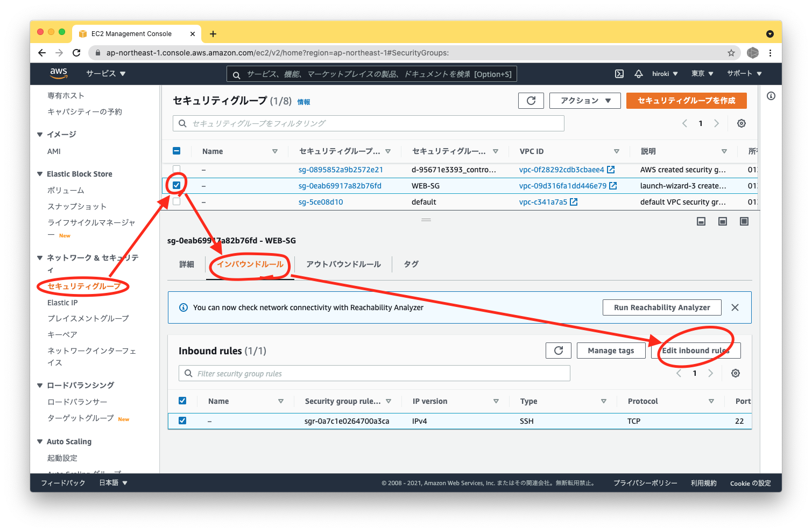Open セキュリティグループ in the sidebar
Image resolution: width=812 pixels, height=532 pixels.
pos(84,286)
